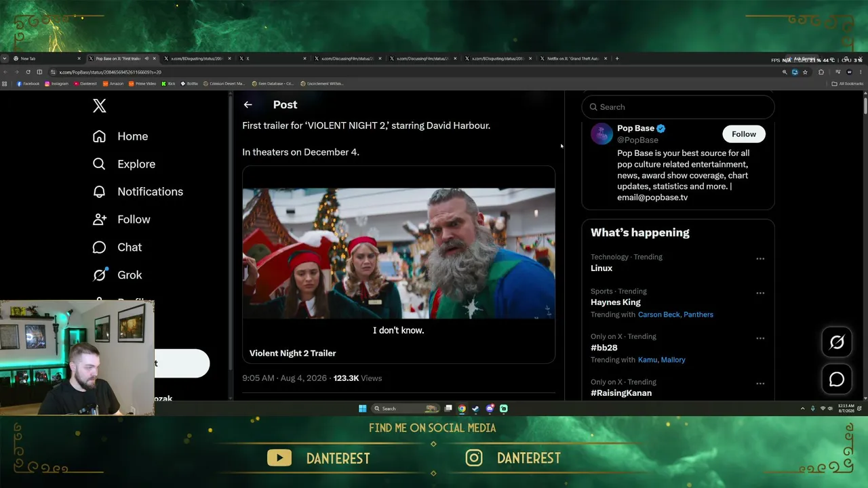Expand the browser tab search dropdown

click(x=5, y=58)
